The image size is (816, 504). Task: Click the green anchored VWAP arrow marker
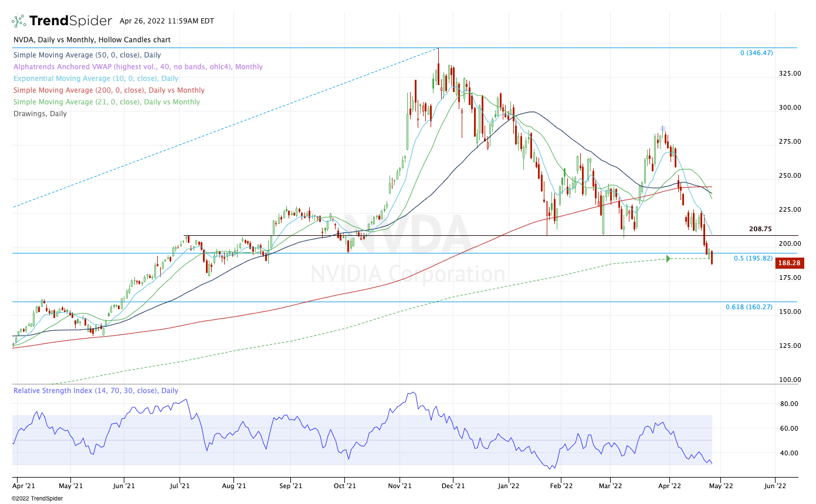[x=668, y=258]
